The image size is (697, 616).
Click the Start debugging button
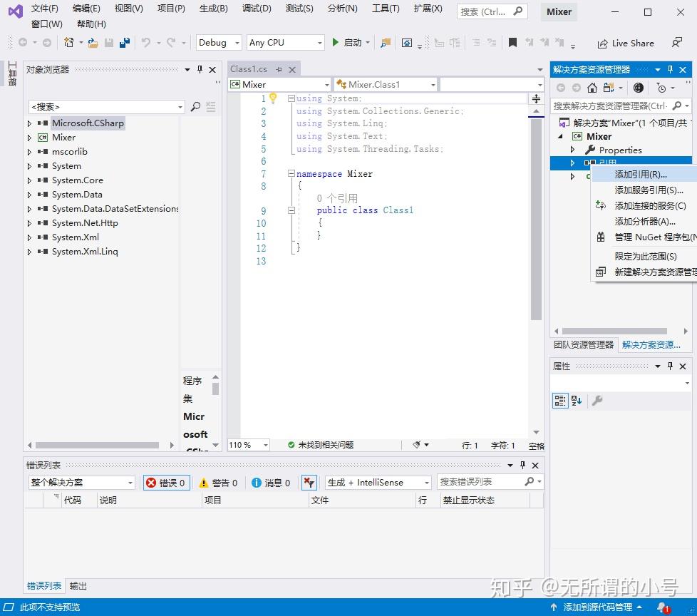[347, 43]
